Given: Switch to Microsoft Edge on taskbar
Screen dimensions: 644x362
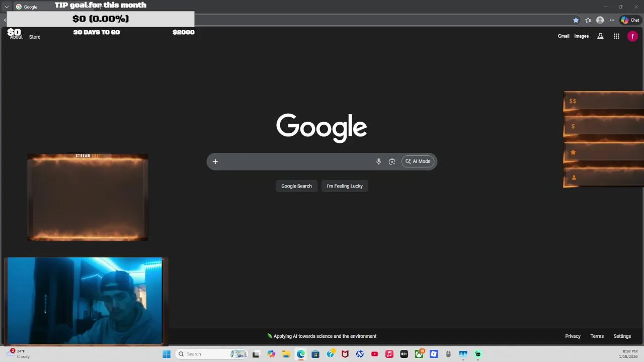Looking at the screenshot, I should click(x=300, y=354).
